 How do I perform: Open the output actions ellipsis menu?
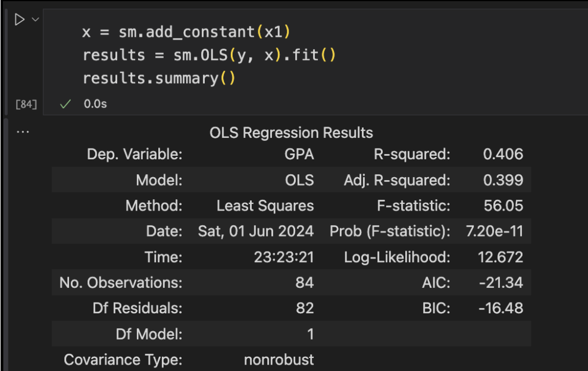point(23,132)
